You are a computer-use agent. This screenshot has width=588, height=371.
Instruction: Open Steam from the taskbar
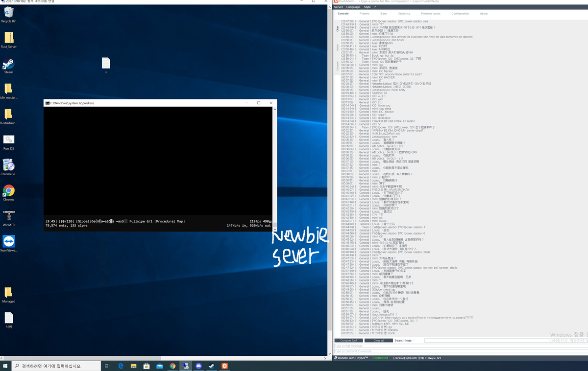(212, 366)
